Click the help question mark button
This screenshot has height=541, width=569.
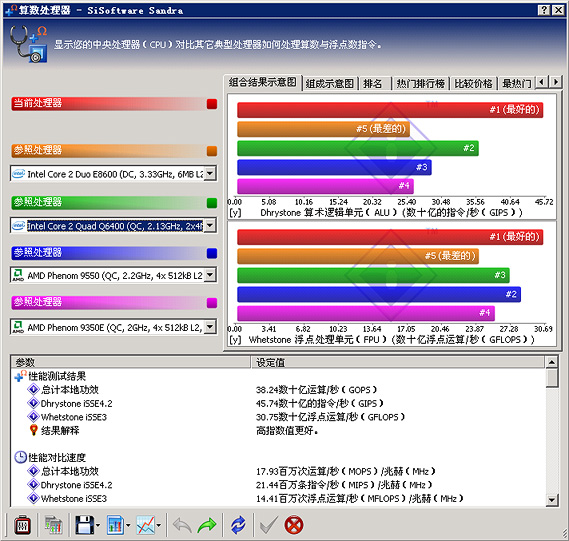tap(543, 10)
